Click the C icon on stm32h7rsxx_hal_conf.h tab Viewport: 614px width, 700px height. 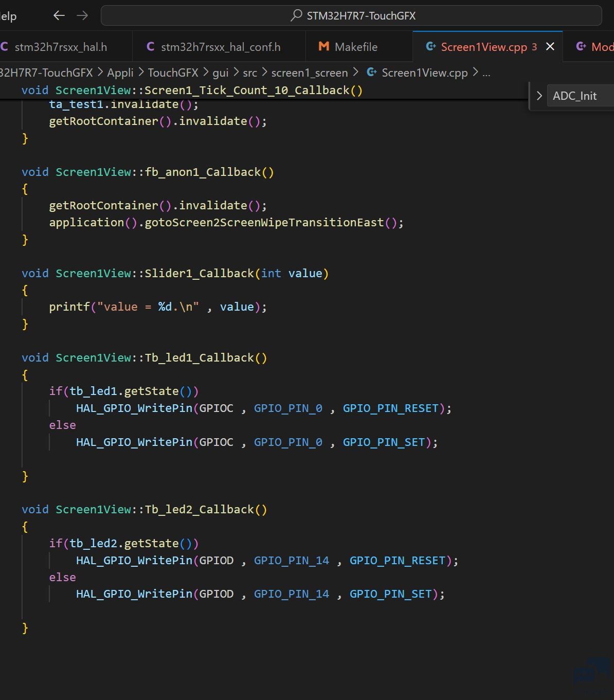point(150,47)
